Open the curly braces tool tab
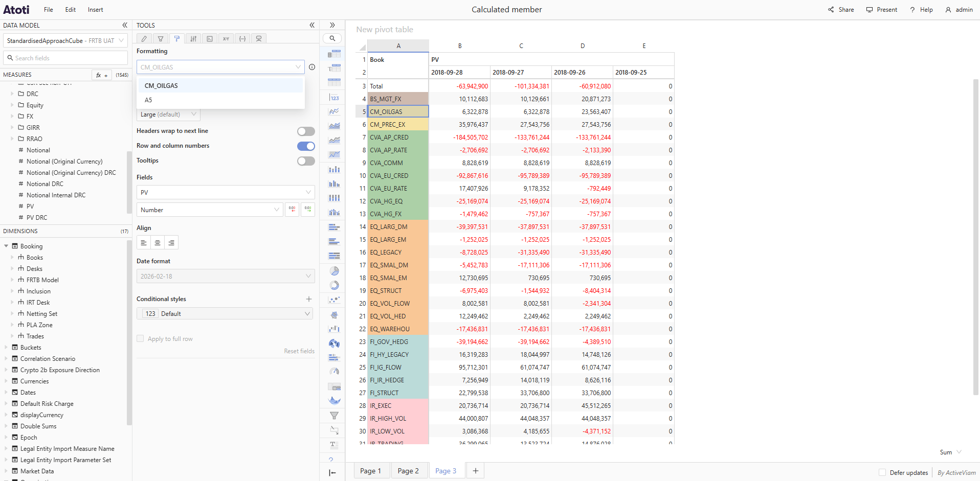980x481 pixels. (242, 38)
